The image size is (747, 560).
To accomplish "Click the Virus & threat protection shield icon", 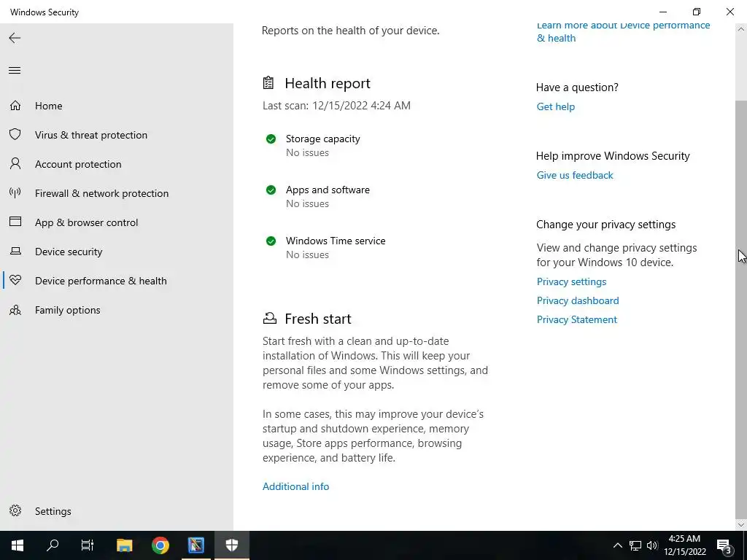I will pos(15,134).
